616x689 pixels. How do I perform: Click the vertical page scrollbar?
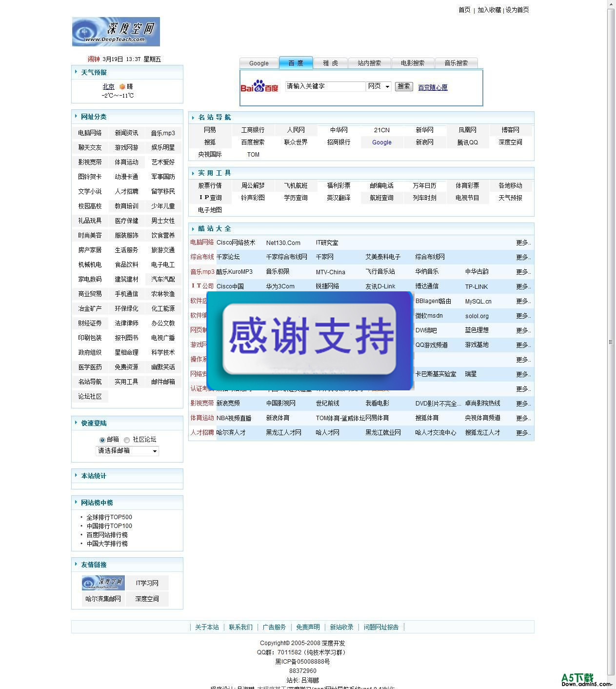tap(611, 342)
